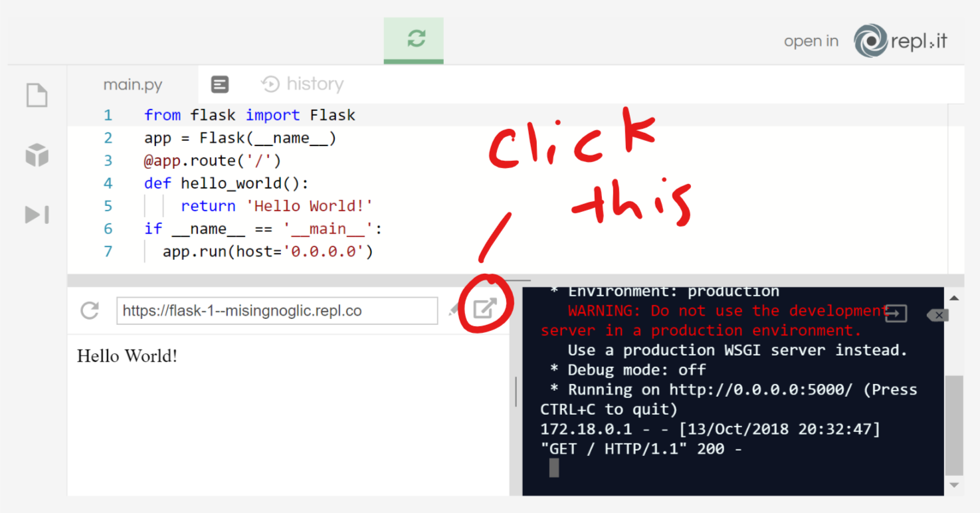
Task: Open the packages panel via the cube icon
Action: point(36,154)
